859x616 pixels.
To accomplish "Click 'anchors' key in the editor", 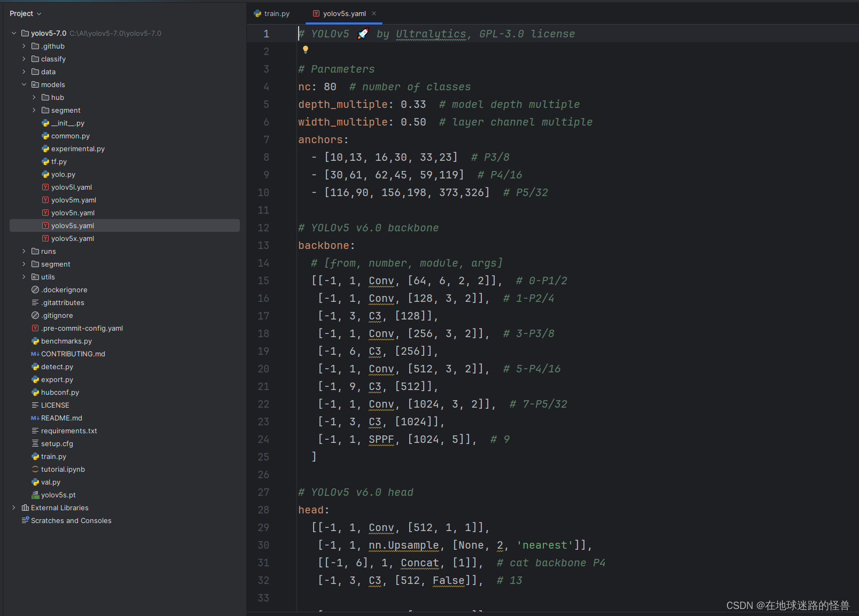I will click(x=321, y=139).
